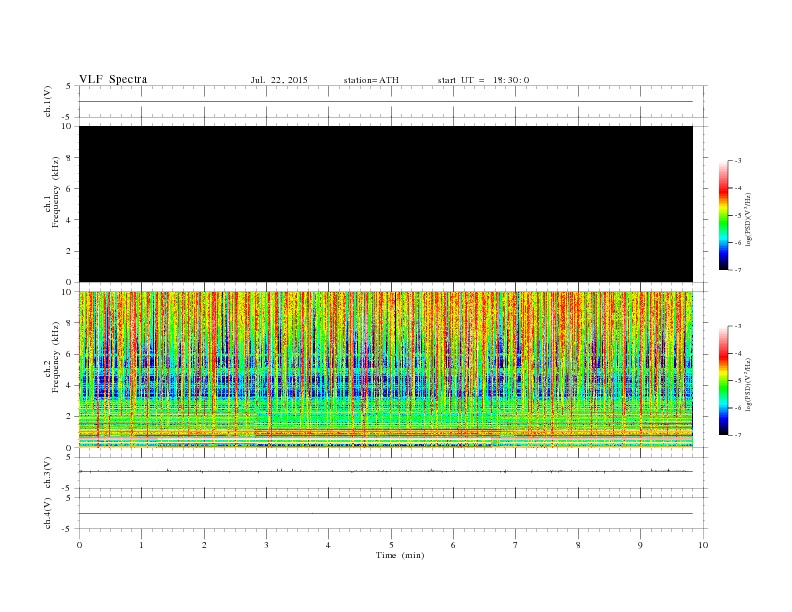This screenshot has width=792, height=612.
Task: Click the time axis tick label "2"
Action: click(204, 545)
